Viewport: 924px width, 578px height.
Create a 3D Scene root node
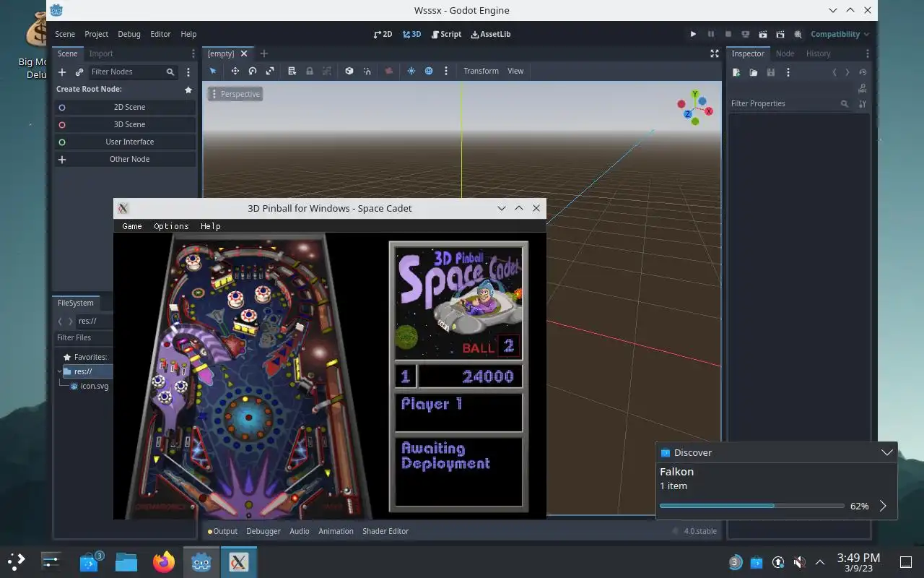point(126,124)
